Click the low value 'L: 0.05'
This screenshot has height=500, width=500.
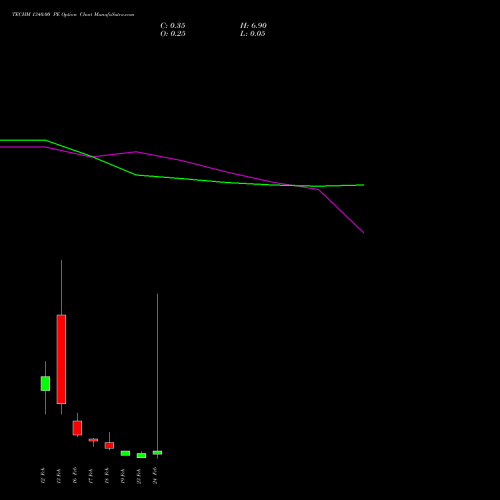pyautogui.click(x=252, y=34)
